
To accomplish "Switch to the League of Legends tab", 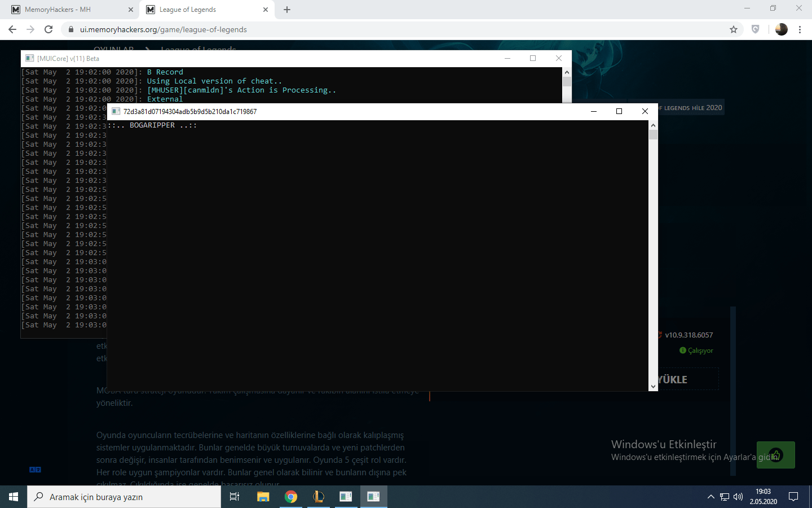I will click(x=208, y=10).
